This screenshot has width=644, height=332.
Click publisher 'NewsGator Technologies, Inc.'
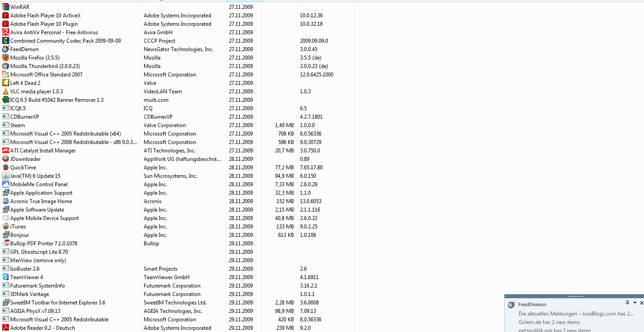(x=178, y=49)
